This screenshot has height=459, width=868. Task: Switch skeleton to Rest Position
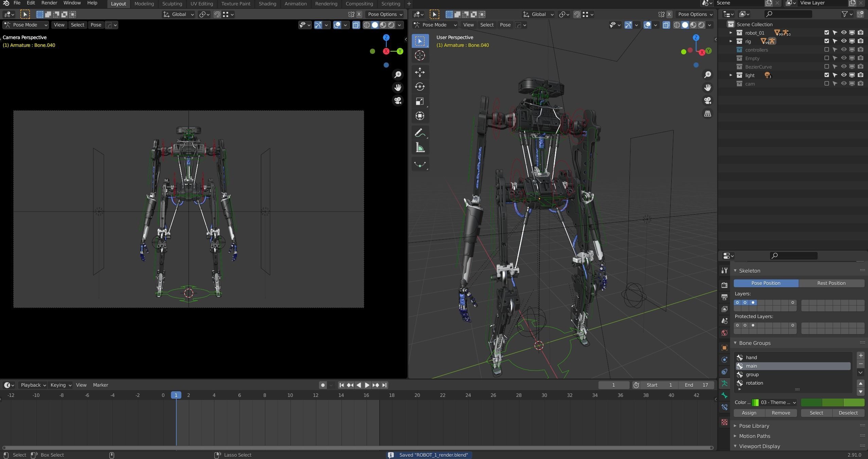(831, 283)
